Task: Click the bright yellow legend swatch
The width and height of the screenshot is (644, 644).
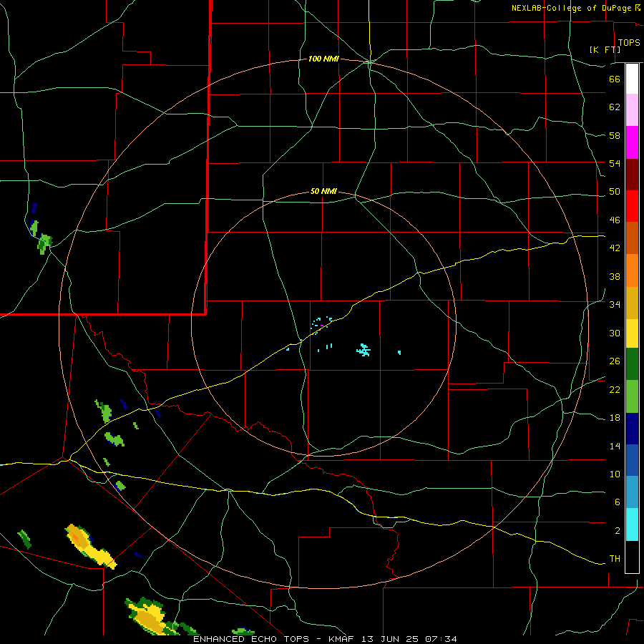Action: (x=632, y=333)
